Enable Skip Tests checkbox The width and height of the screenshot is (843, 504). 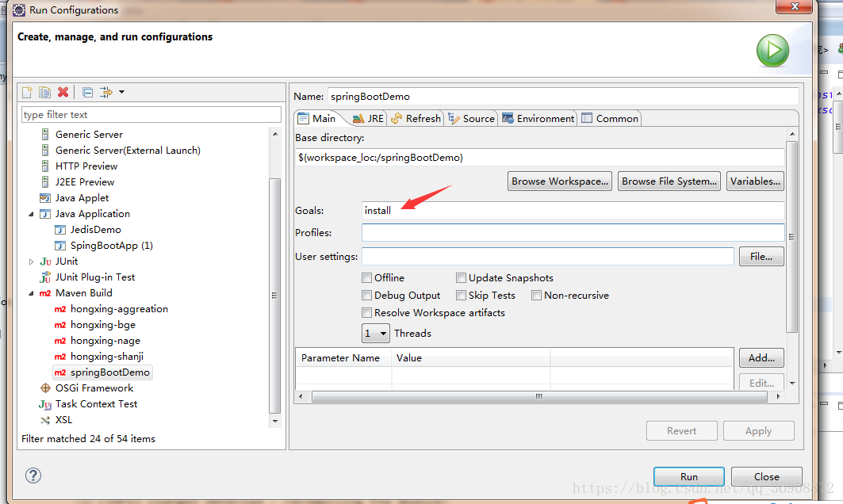coord(461,296)
